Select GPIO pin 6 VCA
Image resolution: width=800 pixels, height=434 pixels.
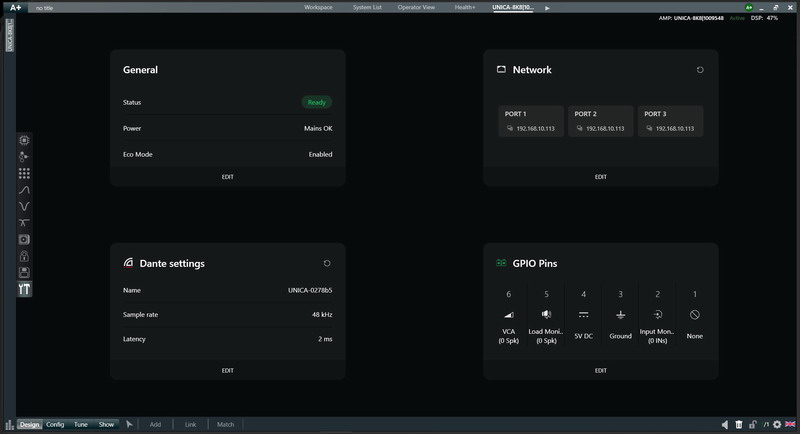click(x=509, y=318)
